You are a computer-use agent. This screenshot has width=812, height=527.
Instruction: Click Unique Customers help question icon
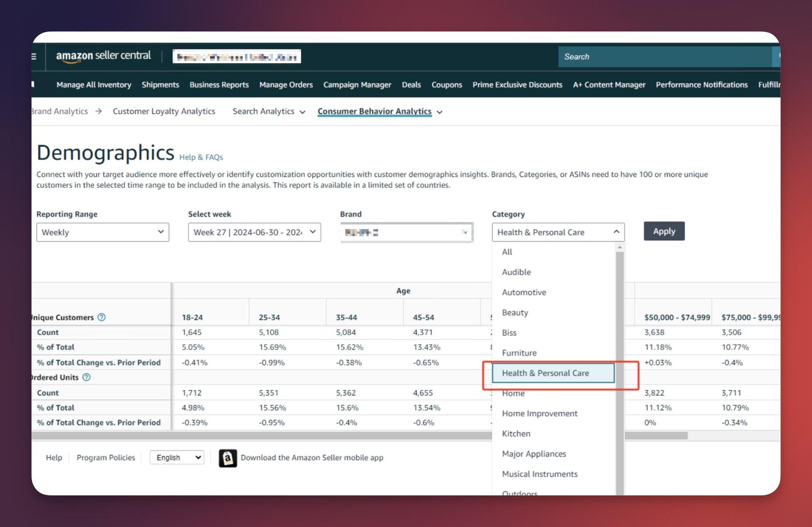(101, 317)
